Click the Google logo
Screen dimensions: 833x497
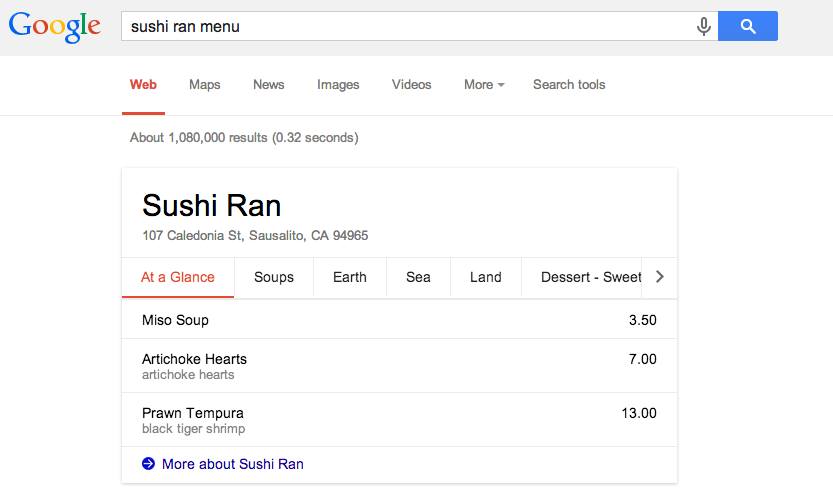tap(54, 27)
